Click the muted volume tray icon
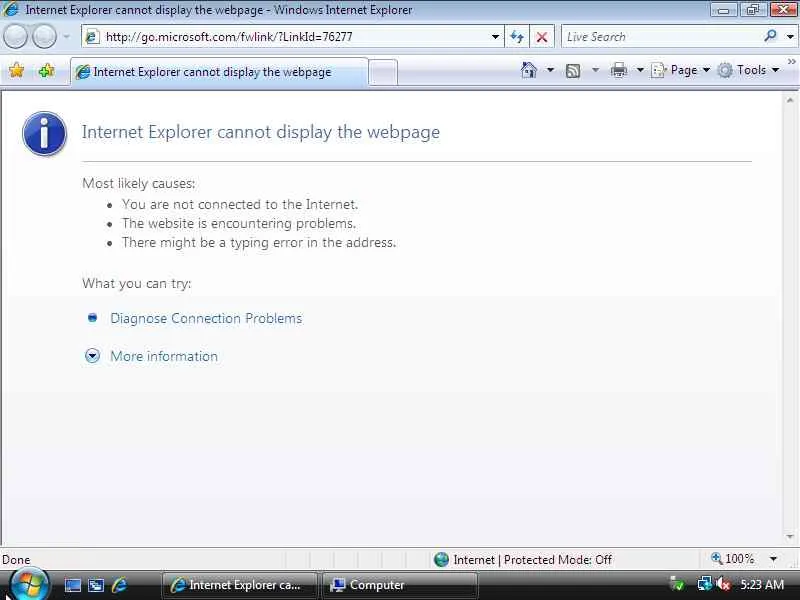 723,584
